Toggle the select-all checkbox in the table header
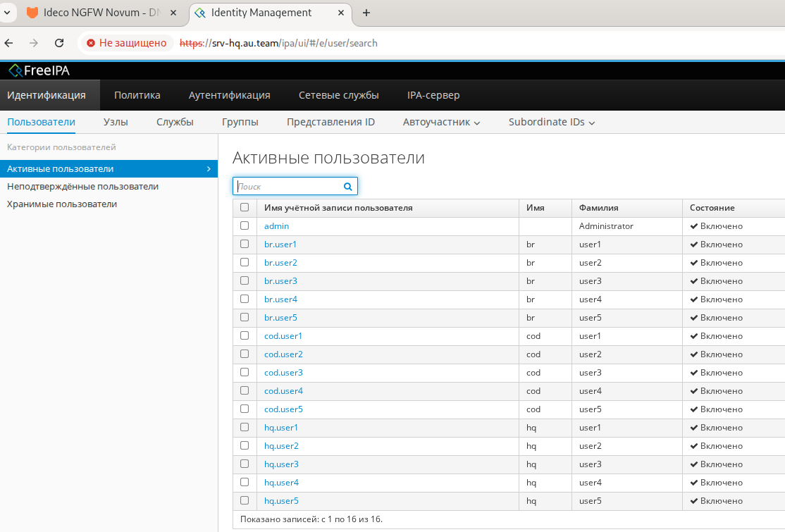This screenshot has width=785, height=532. coord(245,208)
